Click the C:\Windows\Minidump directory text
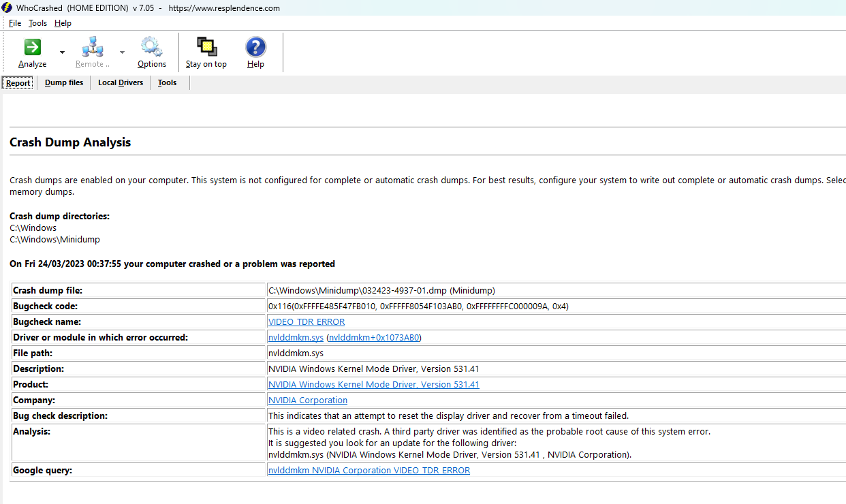The width and height of the screenshot is (846, 504). 54,240
